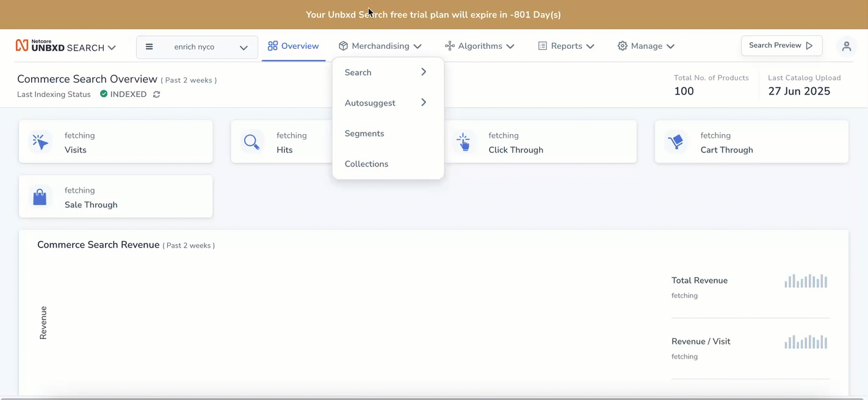Expand the Algorithms chevron

(510, 46)
